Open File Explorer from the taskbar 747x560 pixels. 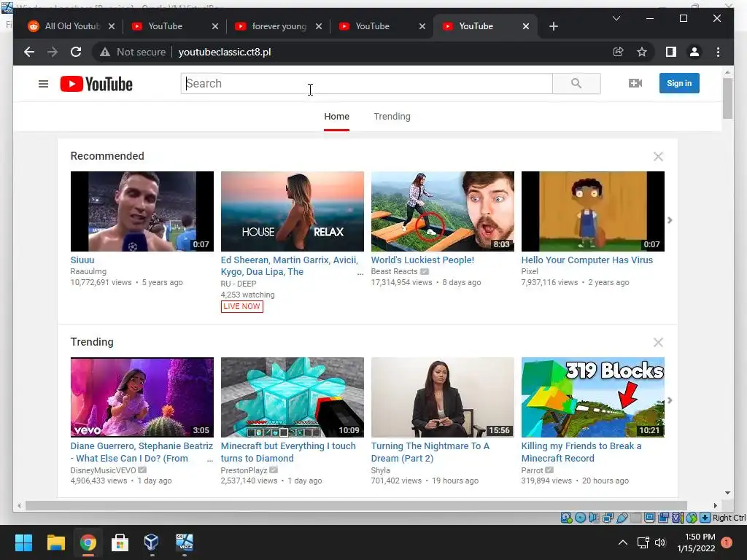click(x=55, y=542)
